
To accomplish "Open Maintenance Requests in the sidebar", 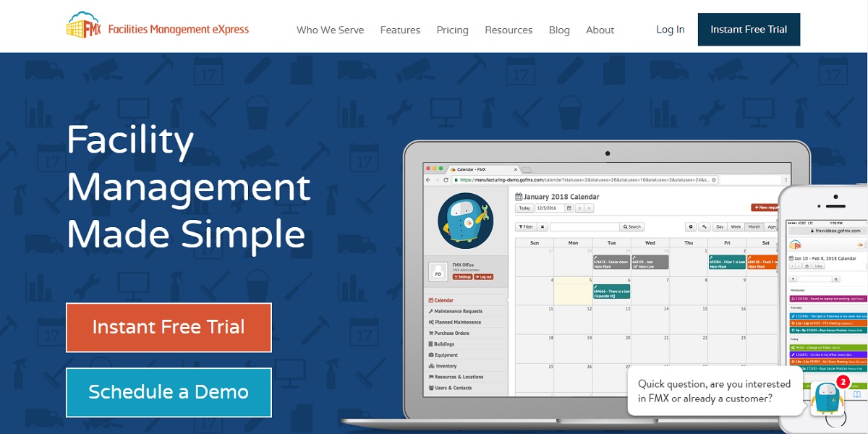I will tap(456, 311).
